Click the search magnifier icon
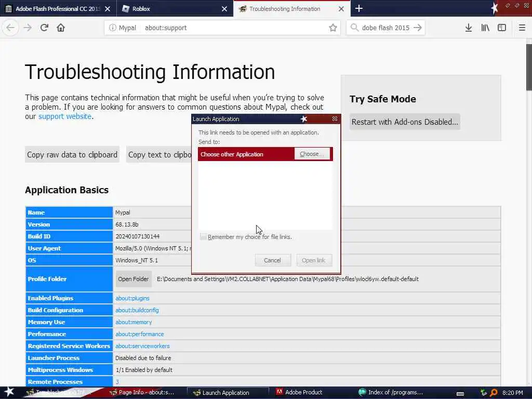 [354, 28]
